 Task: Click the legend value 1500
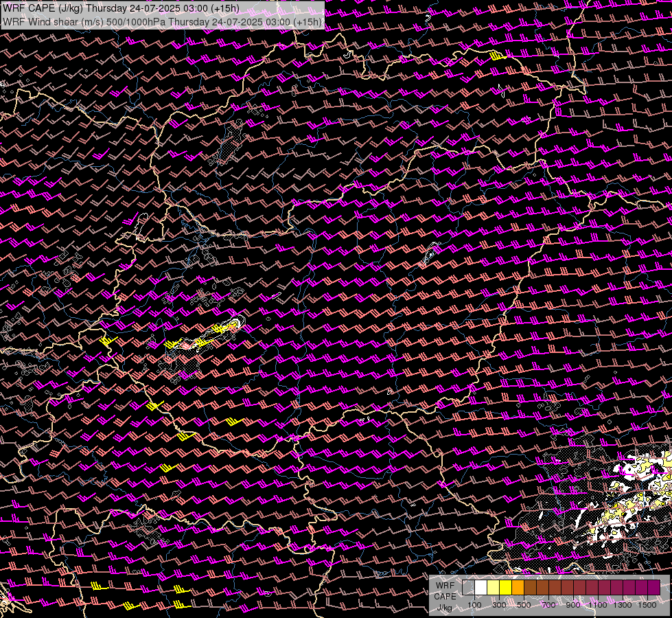tap(647, 605)
